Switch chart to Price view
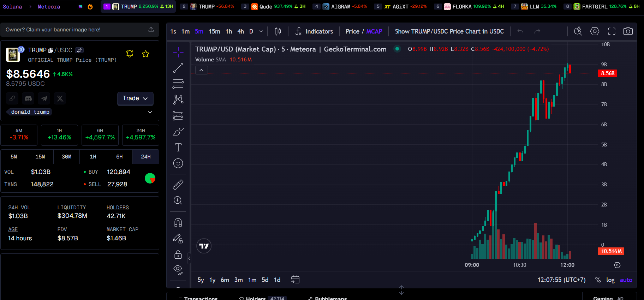 click(x=352, y=31)
